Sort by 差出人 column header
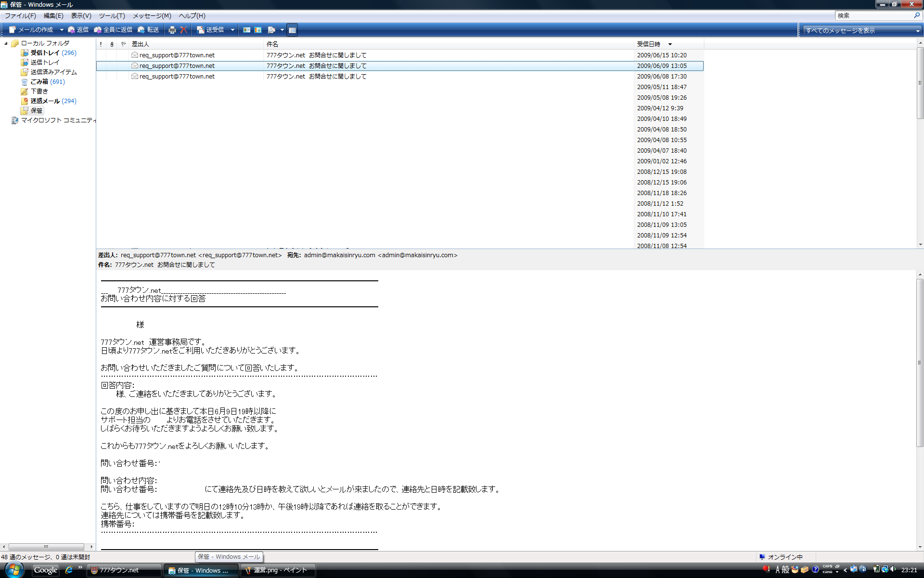This screenshot has width=924, height=578. [x=196, y=44]
